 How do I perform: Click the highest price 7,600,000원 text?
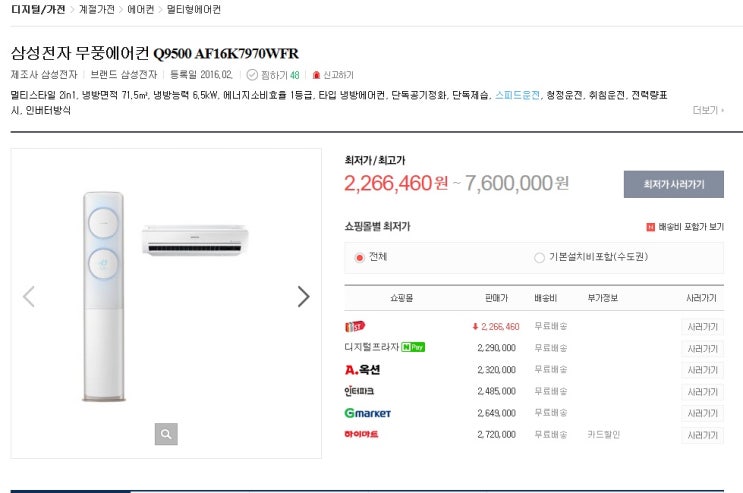[516, 183]
